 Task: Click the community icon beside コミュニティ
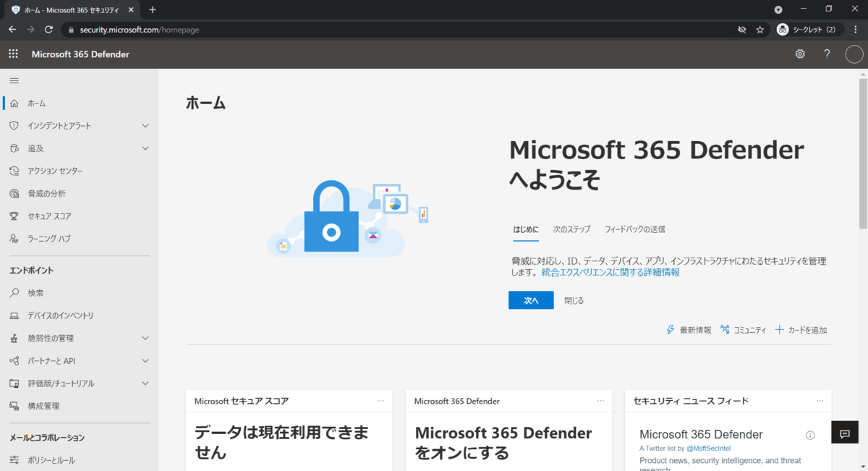tap(725, 330)
